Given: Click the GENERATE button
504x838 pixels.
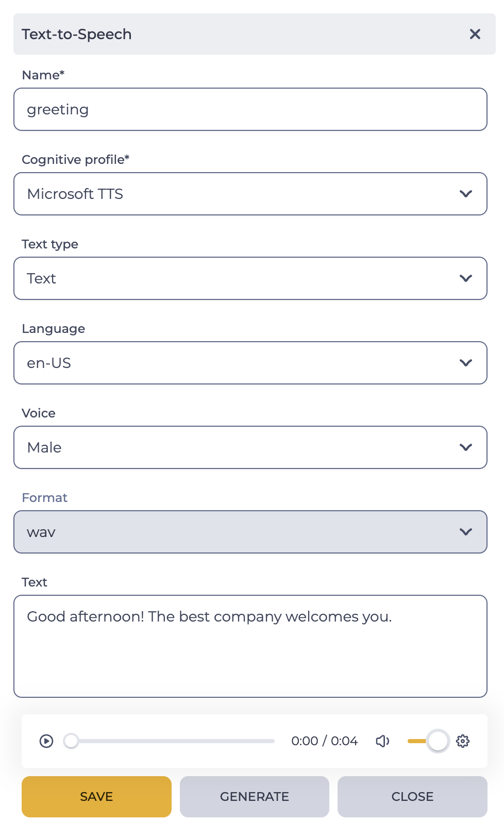Looking at the screenshot, I should pos(255,797).
